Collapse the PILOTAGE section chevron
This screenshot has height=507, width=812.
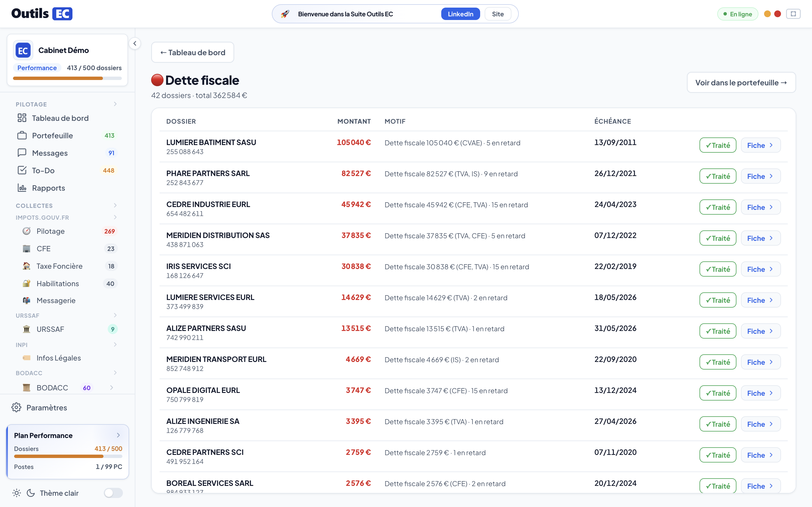pyautogui.click(x=115, y=104)
